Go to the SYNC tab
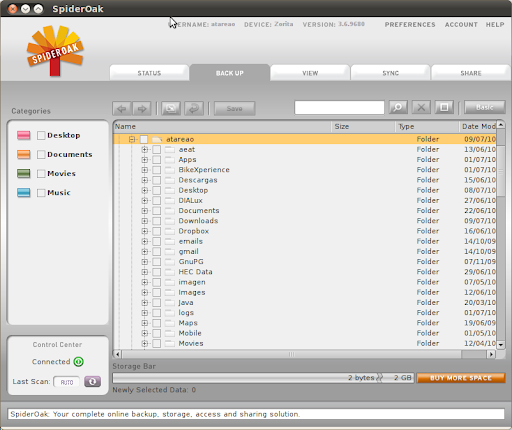512x430 pixels. [x=390, y=73]
